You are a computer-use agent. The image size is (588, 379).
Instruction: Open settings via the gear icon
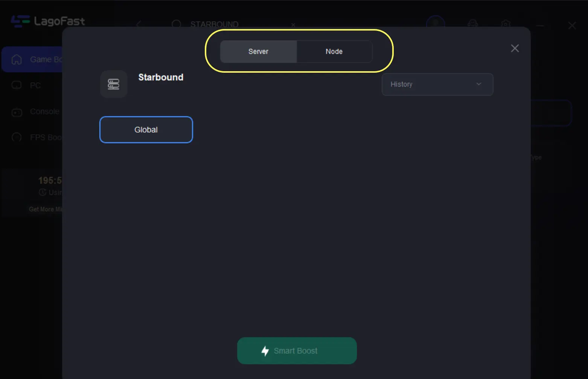click(x=506, y=24)
